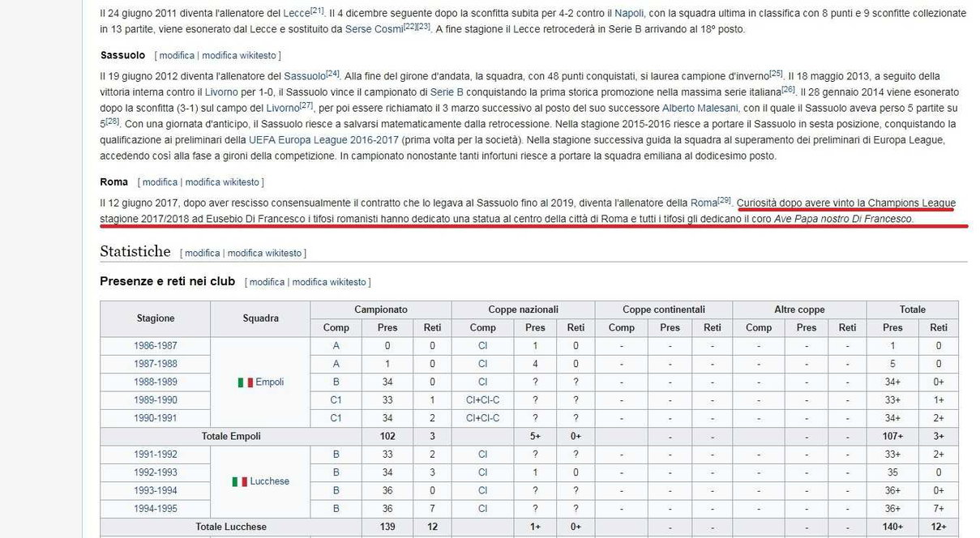Click Empoli team link in table
This screenshot has width=980, height=538.
[270, 382]
